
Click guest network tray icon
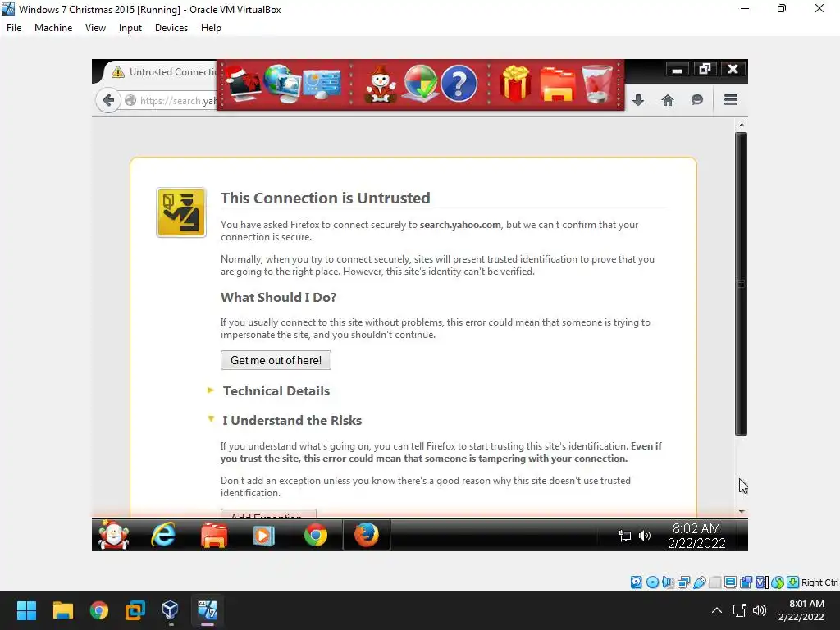(624, 536)
